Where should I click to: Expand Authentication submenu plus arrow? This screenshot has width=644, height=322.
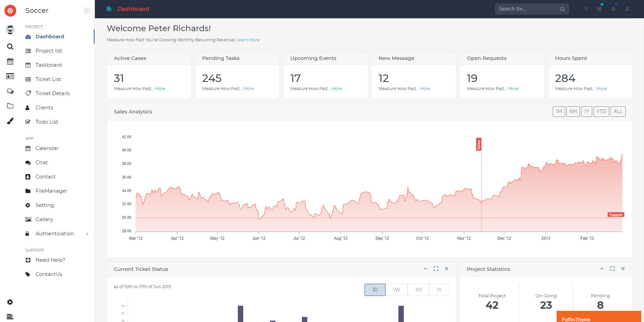click(x=87, y=234)
